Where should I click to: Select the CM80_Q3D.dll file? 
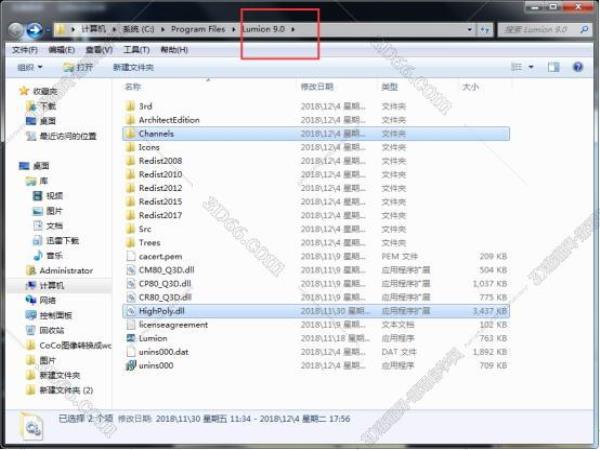166,270
